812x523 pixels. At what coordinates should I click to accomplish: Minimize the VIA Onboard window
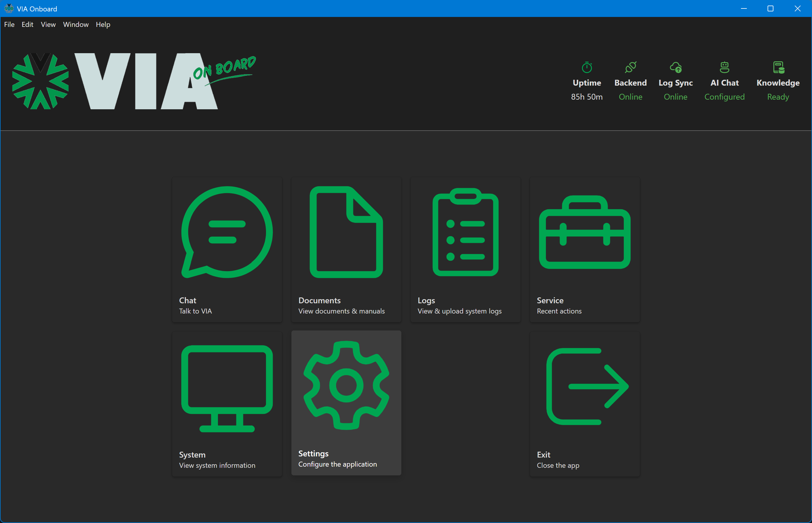(x=744, y=8)
